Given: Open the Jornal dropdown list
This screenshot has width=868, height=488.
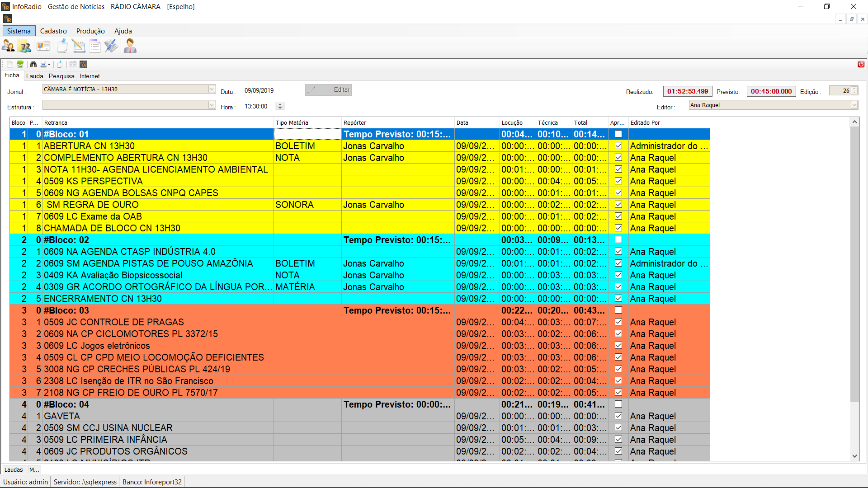Looking at the screenshot, I should pos(212,89).
